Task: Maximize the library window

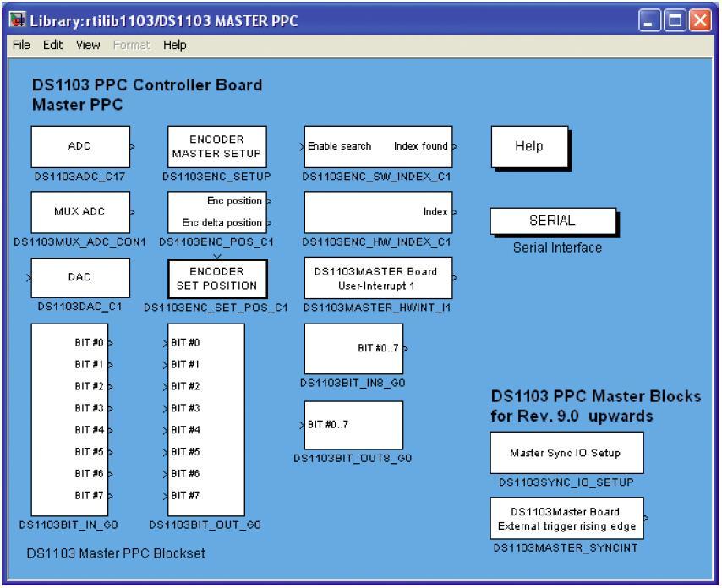Action: (x=675, y=21)
